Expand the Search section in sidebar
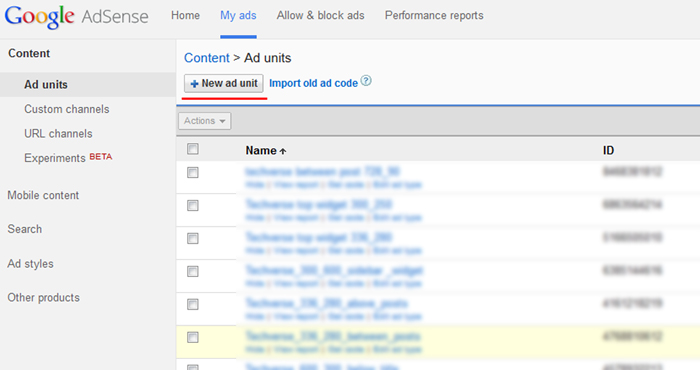This screenshot has width=700, height=370. tap(25, 229)
